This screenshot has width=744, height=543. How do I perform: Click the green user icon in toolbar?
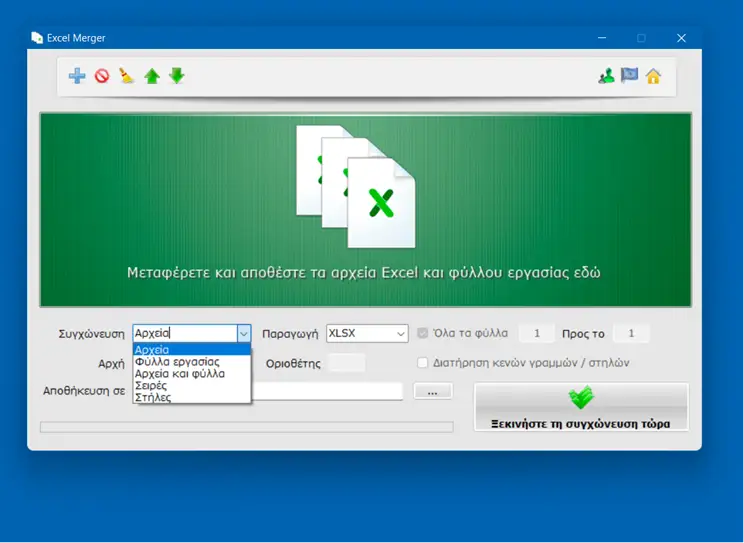click(606, 76)
